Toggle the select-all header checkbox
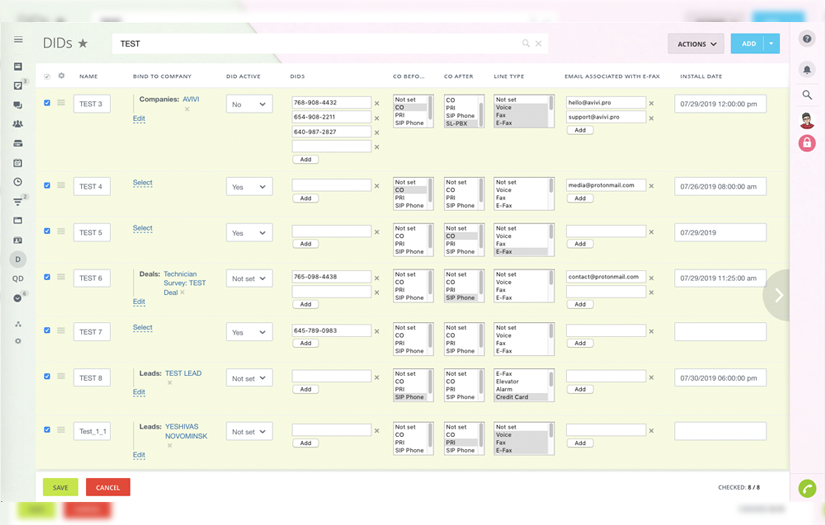This screenshot has height=525, width=825. pyautogui.click(x=47, y=76)
